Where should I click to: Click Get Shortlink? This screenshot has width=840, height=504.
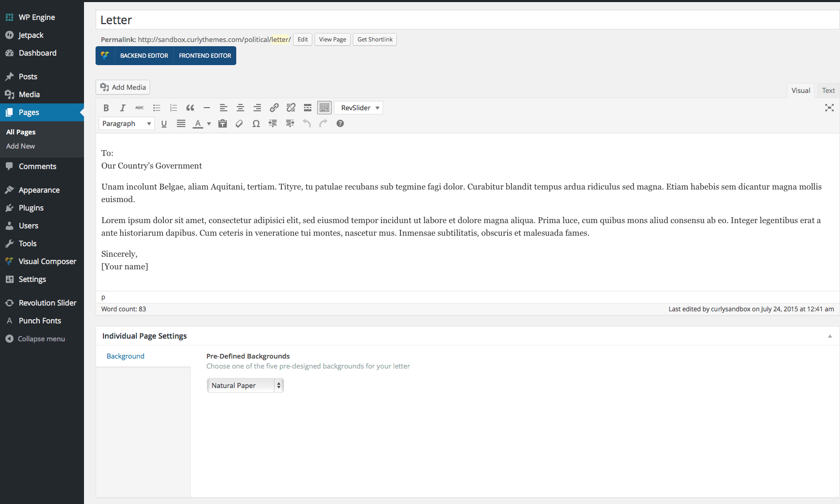coord(375,39)
